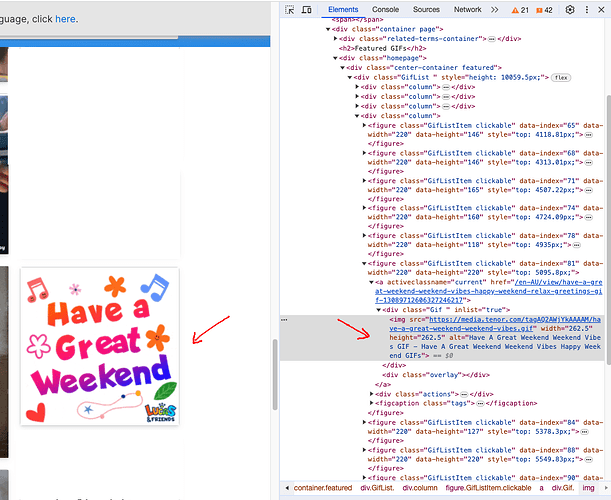Open the /en-AU/view href link

(489, 291)
